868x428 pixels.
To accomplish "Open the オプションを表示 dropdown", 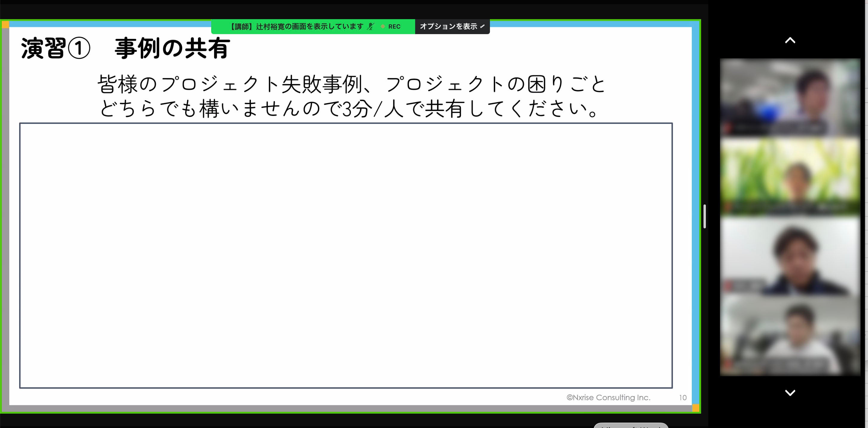I will 452,26.
